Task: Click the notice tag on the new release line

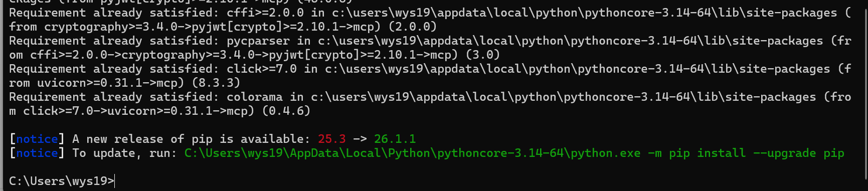Action: 37,139
